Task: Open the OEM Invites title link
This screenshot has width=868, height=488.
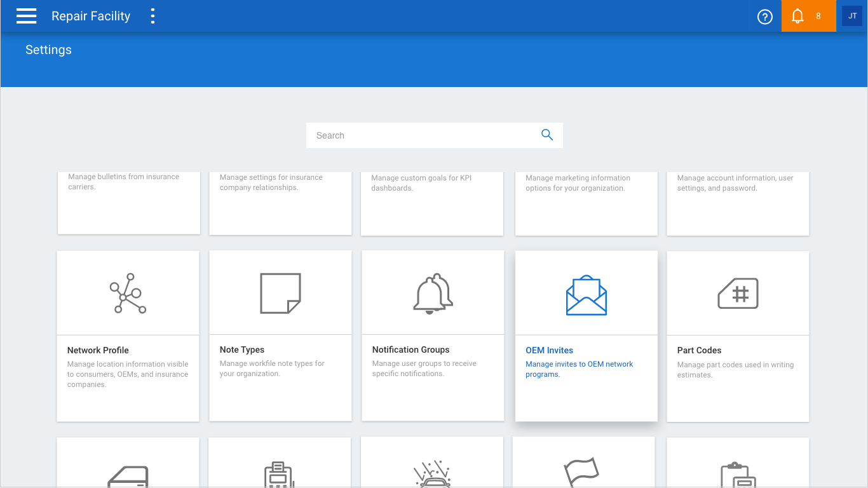Action: [x=550, y=350]
